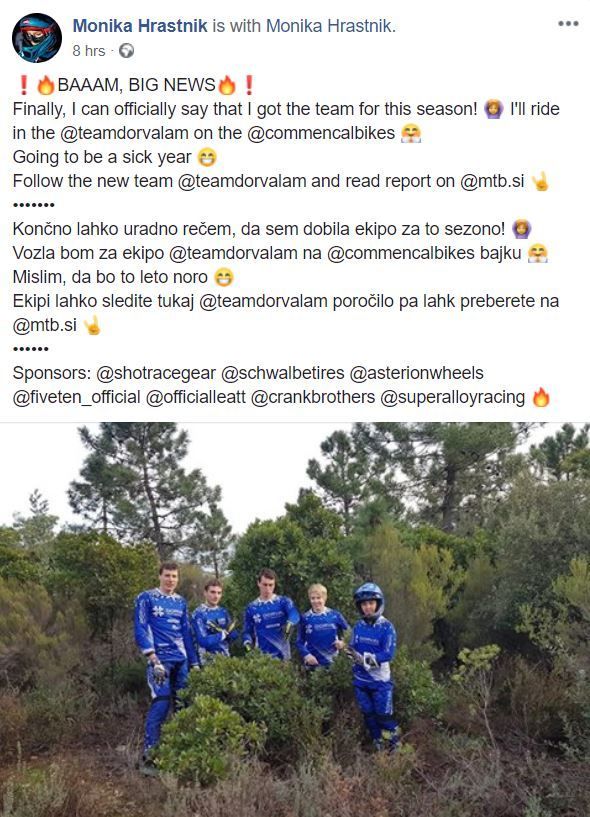Click the woman emoji after this season!

pyautogui.click(x=493, y=109)
